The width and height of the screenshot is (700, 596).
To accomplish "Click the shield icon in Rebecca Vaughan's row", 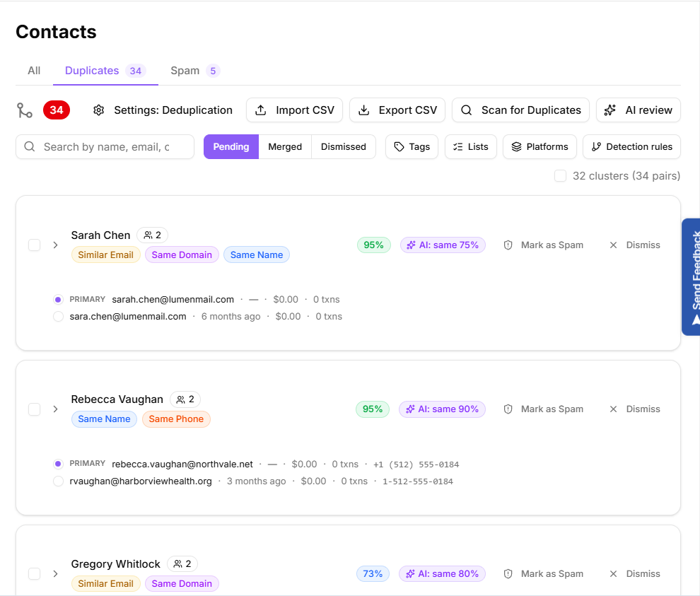I will (x=508, y=409).
